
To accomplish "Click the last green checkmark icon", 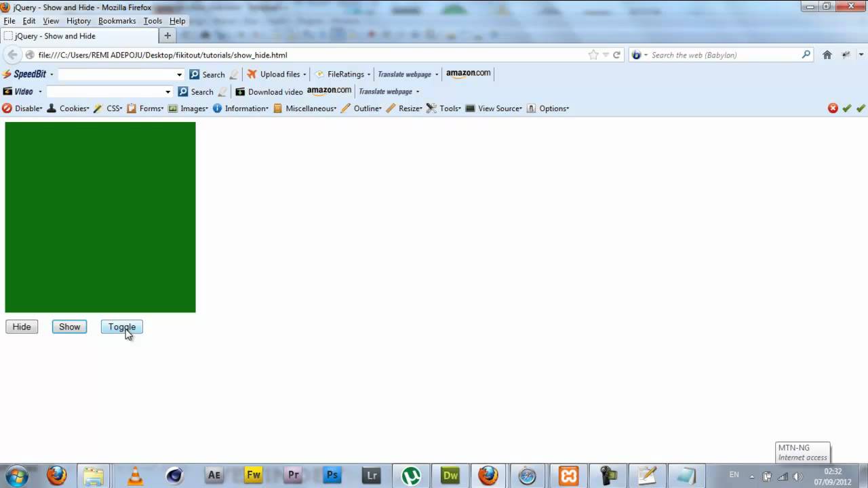I will coord(861,108).
